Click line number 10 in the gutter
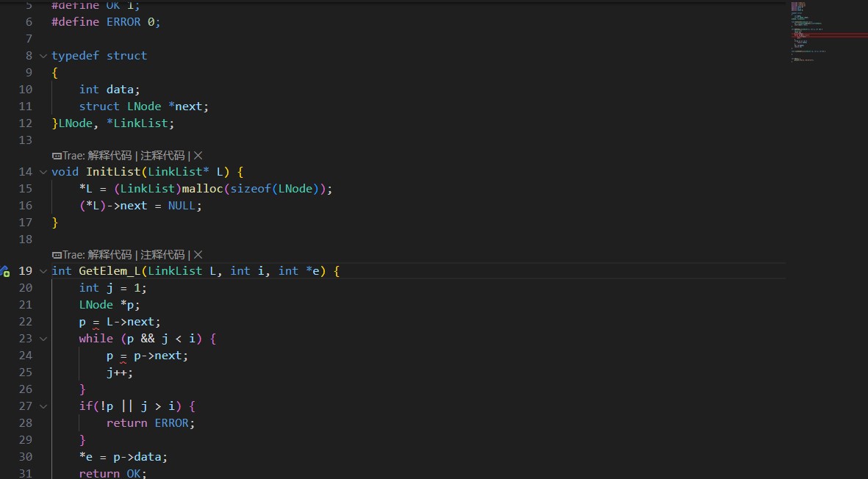868x479 pixels. [x=26, y=90]
